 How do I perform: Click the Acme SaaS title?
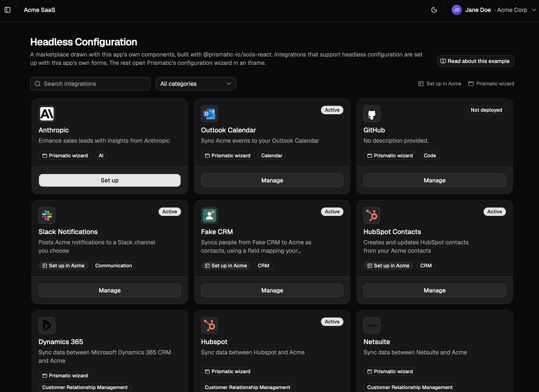(x=40, y=10)
